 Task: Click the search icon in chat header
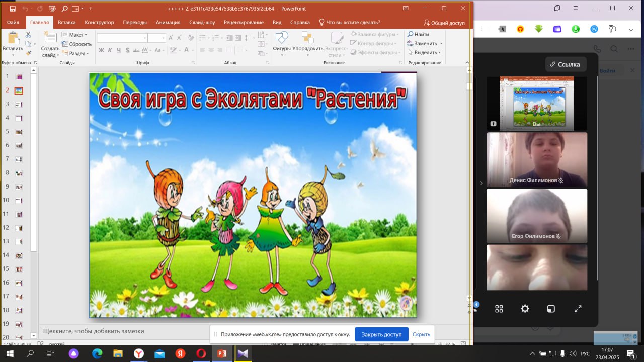tap(614, 49)
